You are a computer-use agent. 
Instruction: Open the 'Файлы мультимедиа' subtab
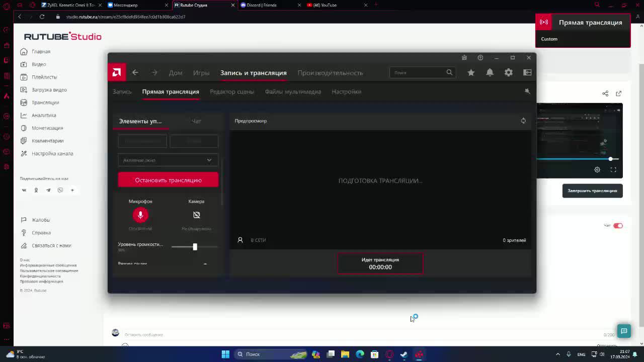click(x=293, y=92)
